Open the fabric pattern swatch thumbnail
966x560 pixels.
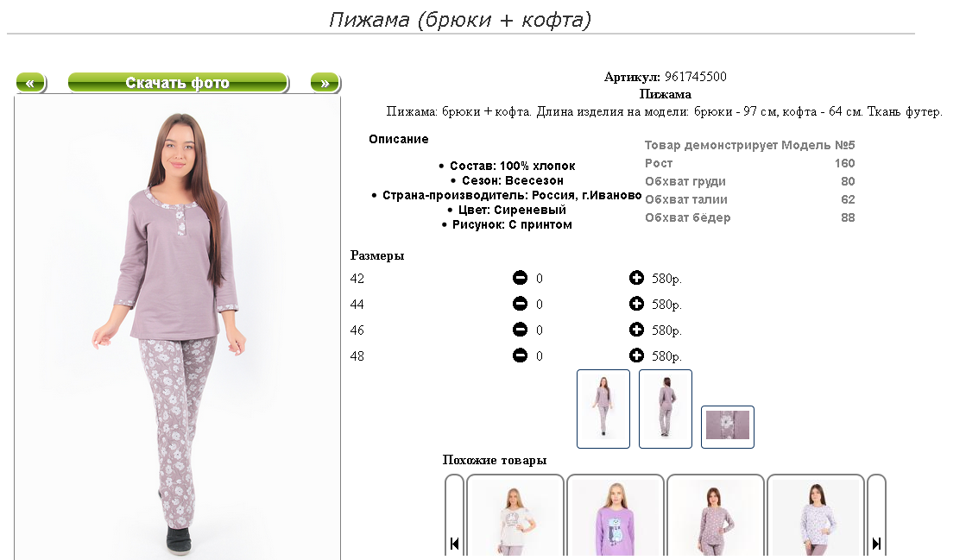pos(728,426)
